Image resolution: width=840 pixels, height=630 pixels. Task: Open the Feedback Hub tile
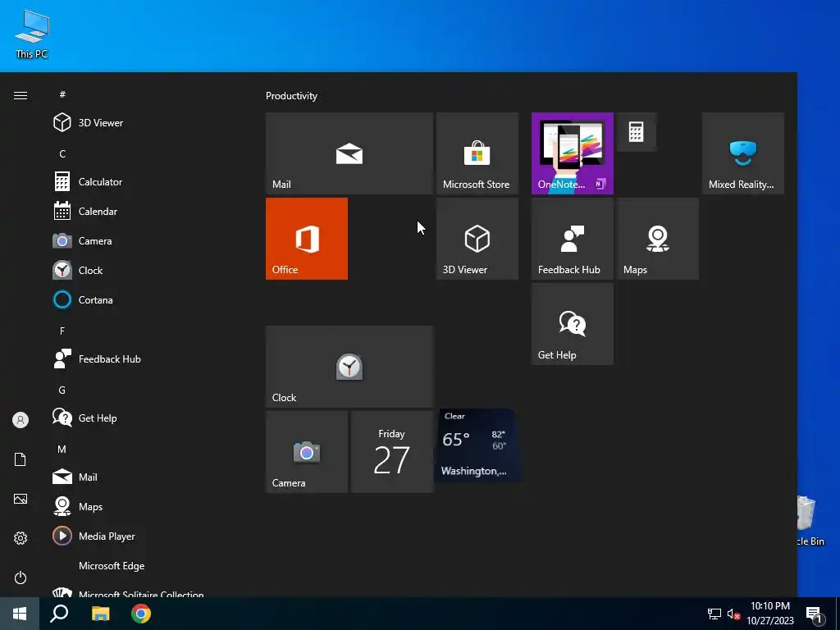[x=572, y=239]
